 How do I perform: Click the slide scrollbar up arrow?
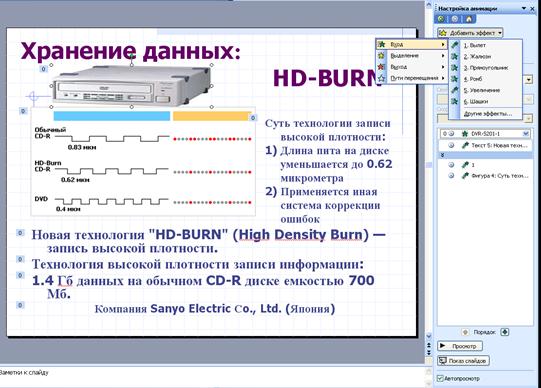[429, 4]
